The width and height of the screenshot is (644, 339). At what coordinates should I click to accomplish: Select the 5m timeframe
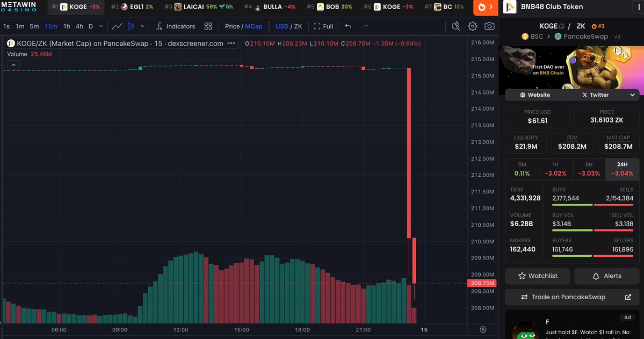click(x=34, y=26)
